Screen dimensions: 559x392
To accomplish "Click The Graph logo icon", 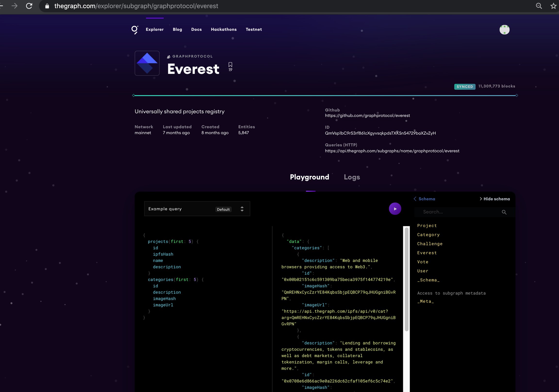I will coord(135,30).
